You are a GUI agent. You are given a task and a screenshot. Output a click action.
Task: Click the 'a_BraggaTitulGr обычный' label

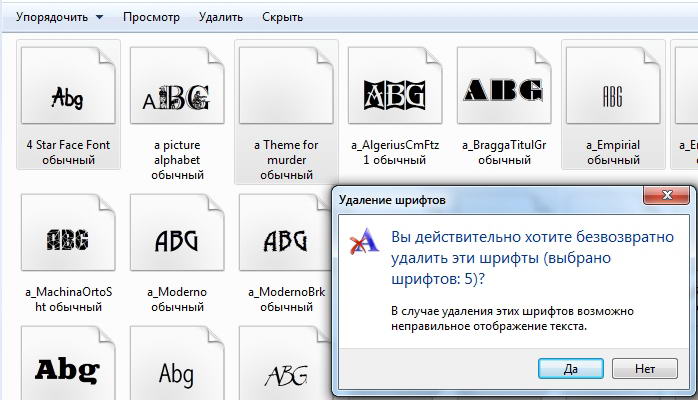tap(504, 152)
